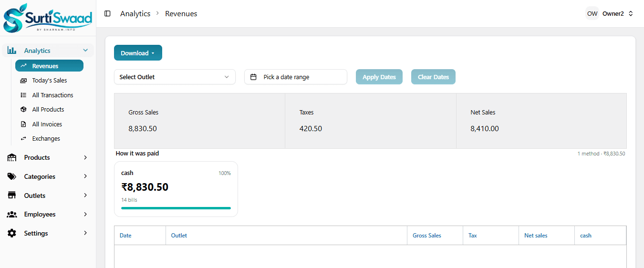The image size is (644, 268).
Task: Click the All Transactions list icon
Action: (x=23, y=95)
